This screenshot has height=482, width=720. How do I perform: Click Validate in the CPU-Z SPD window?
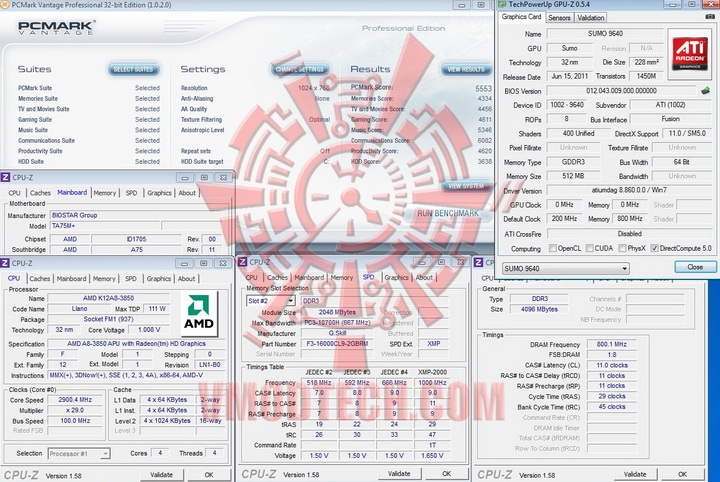pos(399,473)
